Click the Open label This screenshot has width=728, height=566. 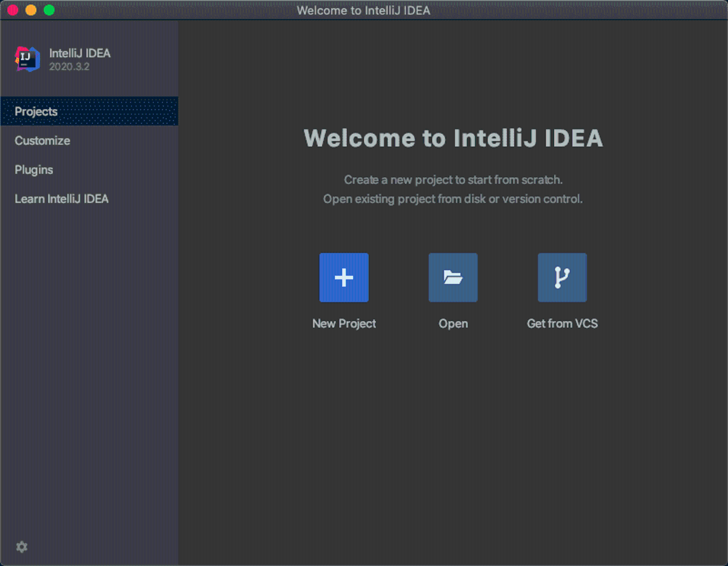(x=453, y=324)
